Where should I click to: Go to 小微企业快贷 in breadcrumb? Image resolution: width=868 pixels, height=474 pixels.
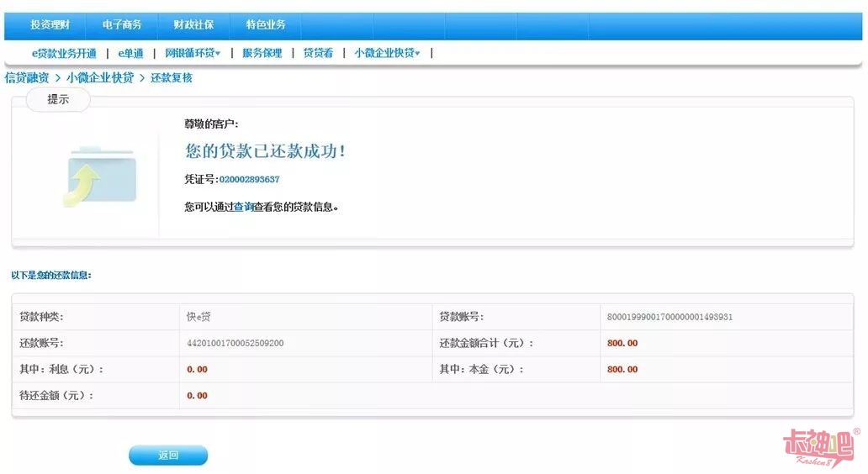100,78
